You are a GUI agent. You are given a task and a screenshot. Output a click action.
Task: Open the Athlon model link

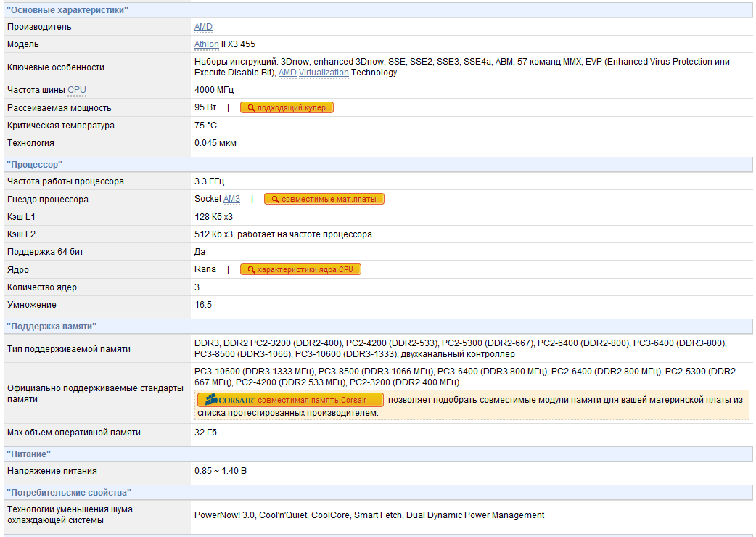[x=206, y=44]
